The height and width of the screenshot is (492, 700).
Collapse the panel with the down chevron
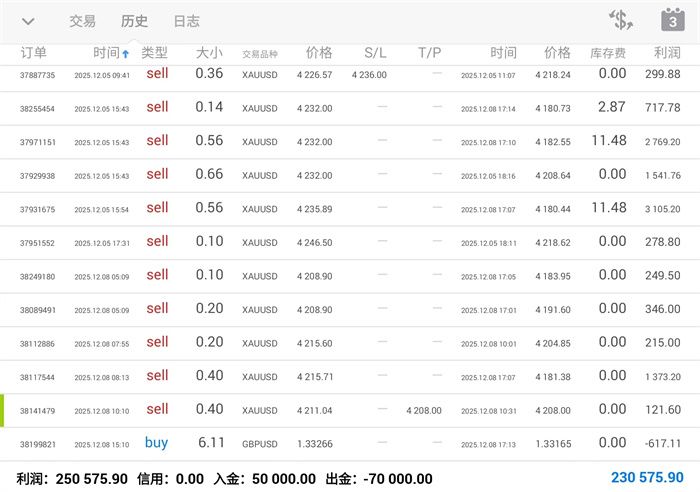click(28, 21)
